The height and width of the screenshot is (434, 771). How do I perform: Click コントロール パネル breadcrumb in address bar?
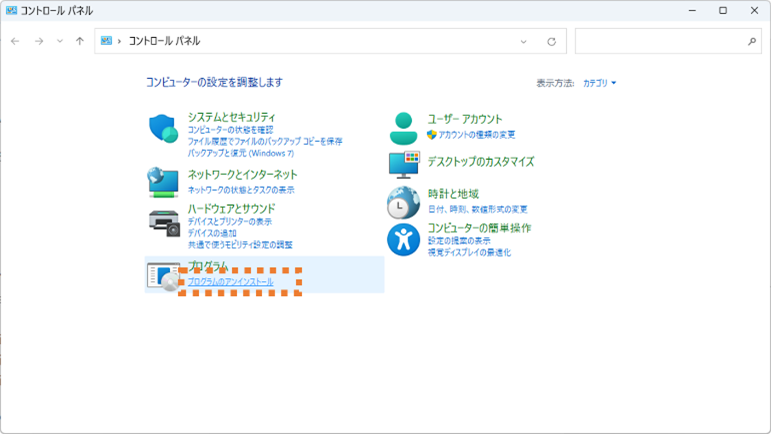pyautogui.click(x=164, y=41)
